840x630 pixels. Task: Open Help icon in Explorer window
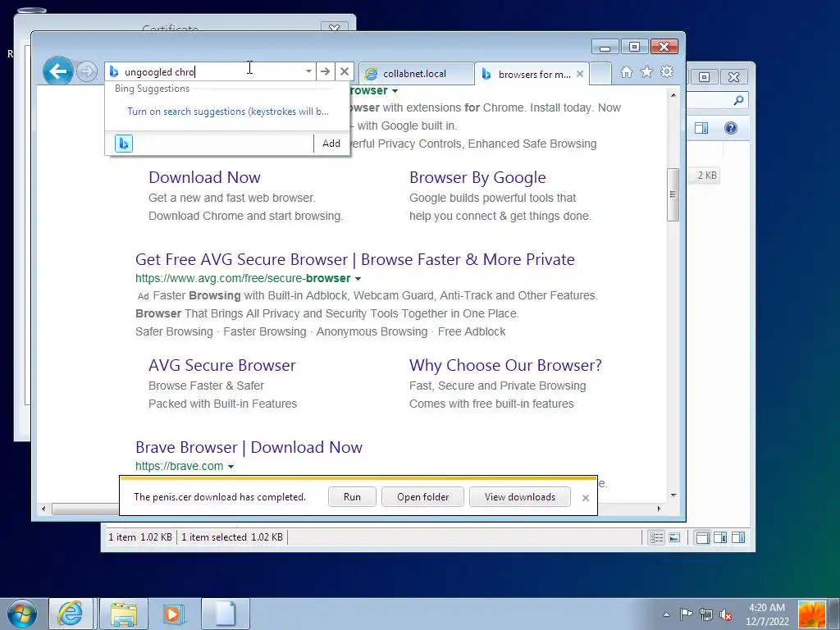pyautogui.click(x=731, y=128)
